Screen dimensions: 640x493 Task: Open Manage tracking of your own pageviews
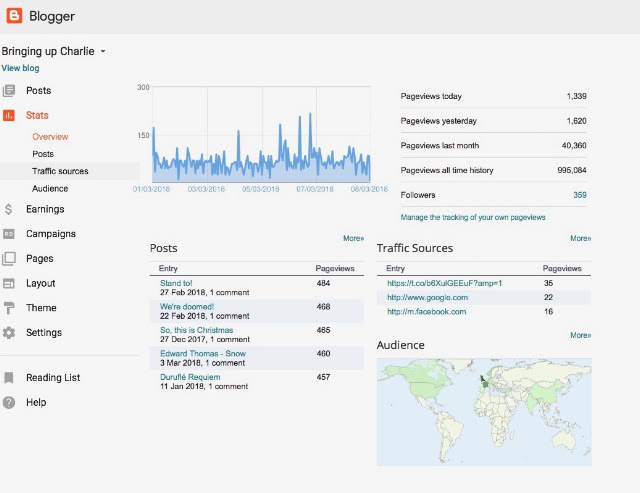[473, 218]
